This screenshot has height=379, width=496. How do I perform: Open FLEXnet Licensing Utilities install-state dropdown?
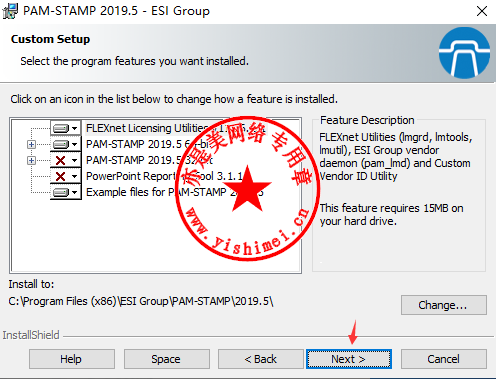click(65, 128)
